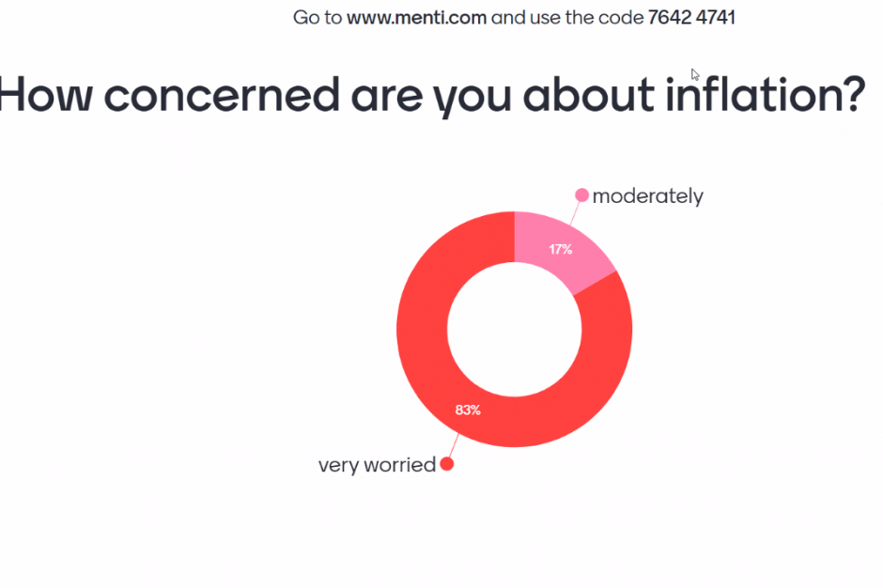Click the red dot beside very worried
This screenshot has height=588, width=883.
coord(447,463)
